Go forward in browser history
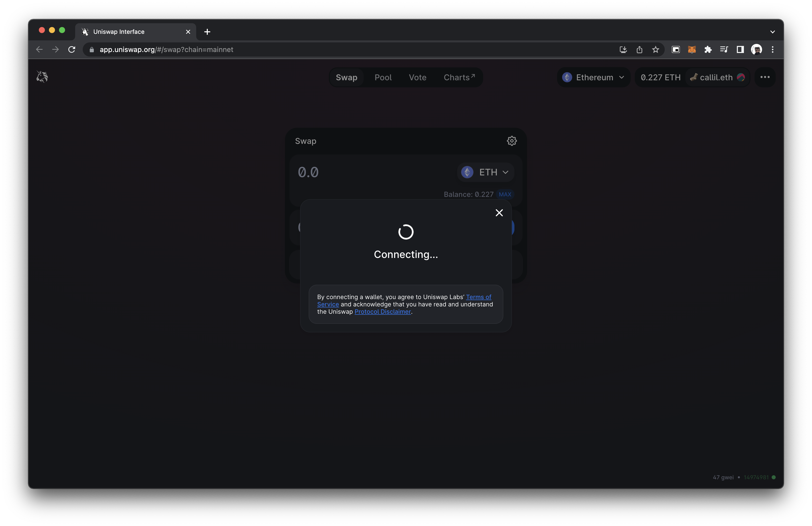The height and width of the screenshot is (526, 812). 55,49
